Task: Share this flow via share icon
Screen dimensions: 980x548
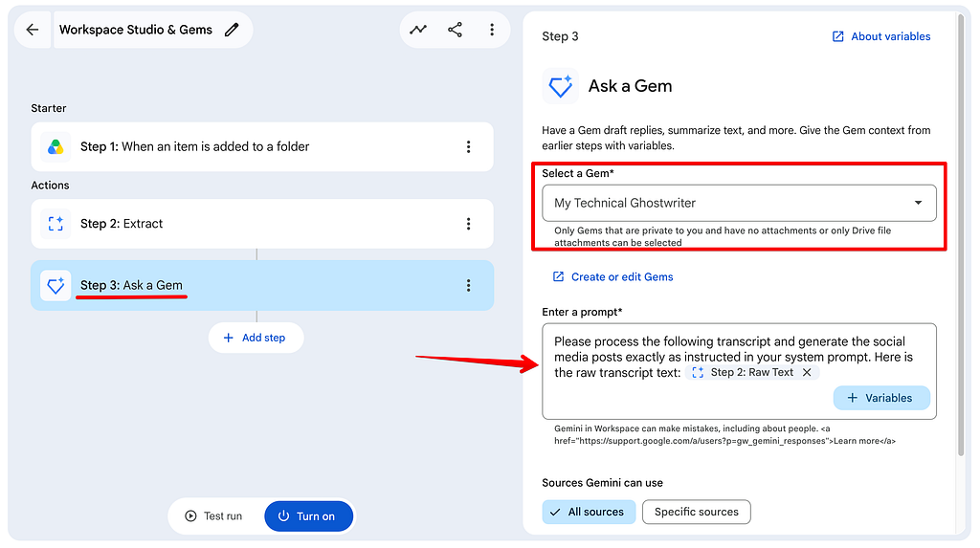Action: point(455,30)
